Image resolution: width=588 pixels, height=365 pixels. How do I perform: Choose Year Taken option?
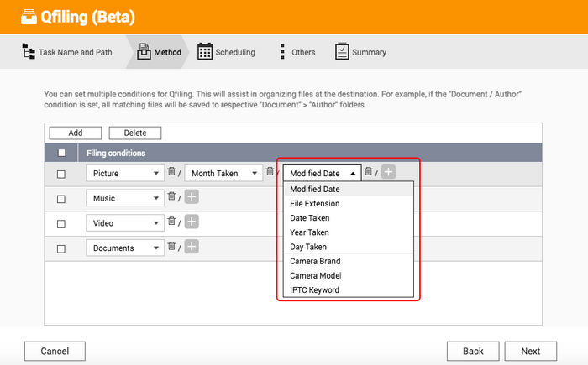point(349,232)
